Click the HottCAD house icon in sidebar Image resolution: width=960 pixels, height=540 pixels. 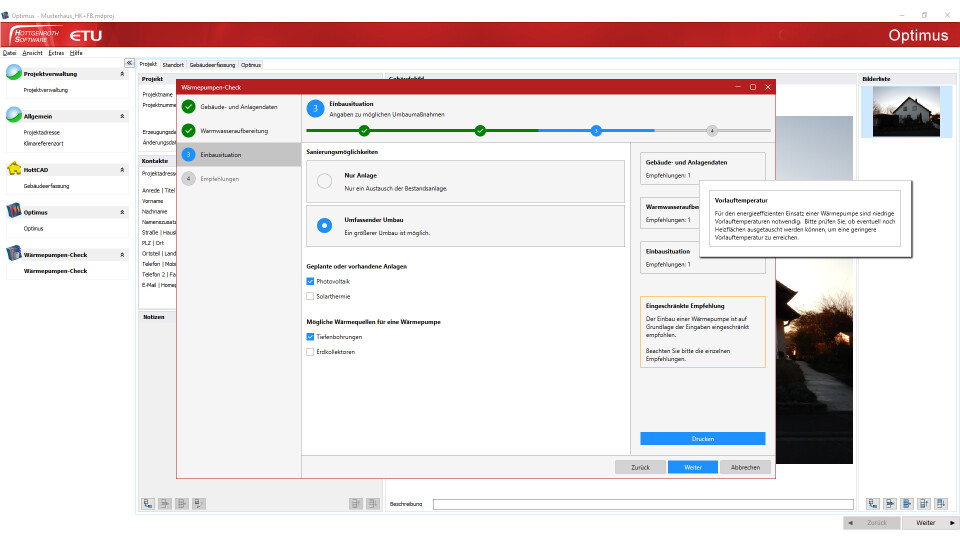pyautogui.click(x=14, y=170)
